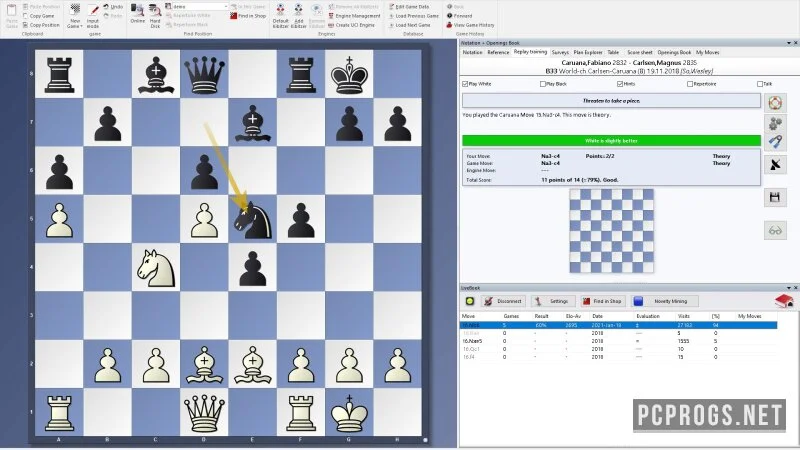Switch to the Openings Book tab

coord(674,52)
